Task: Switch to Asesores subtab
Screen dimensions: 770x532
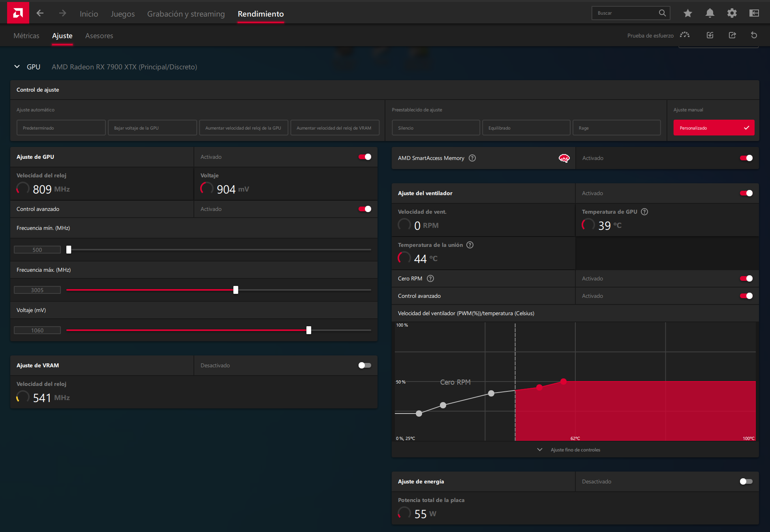Action: [x=99, y=36]
